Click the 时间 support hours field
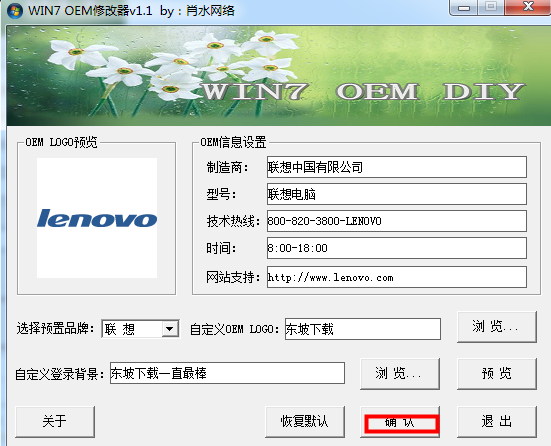 point(397,248)
